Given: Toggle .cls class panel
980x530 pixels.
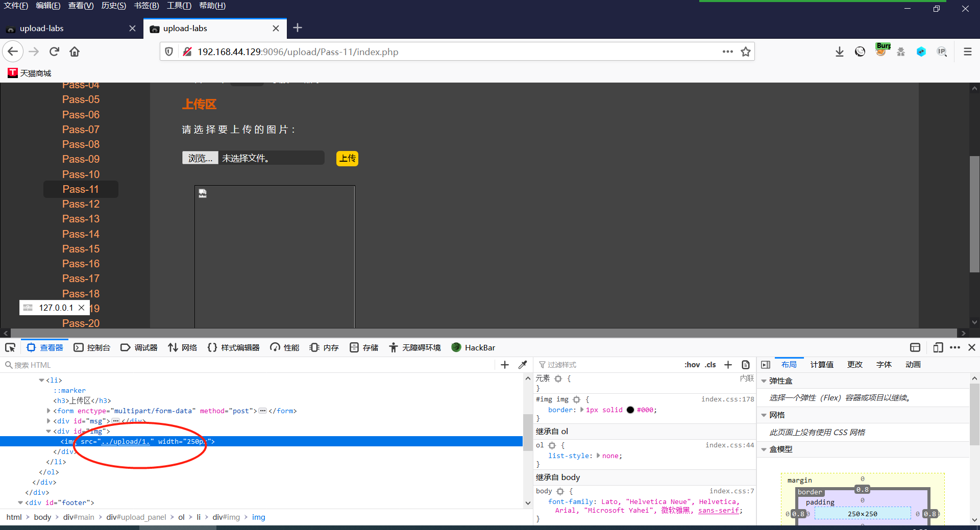Looking at the screenshot, I should pyautogui.click(x=710, y=365).
